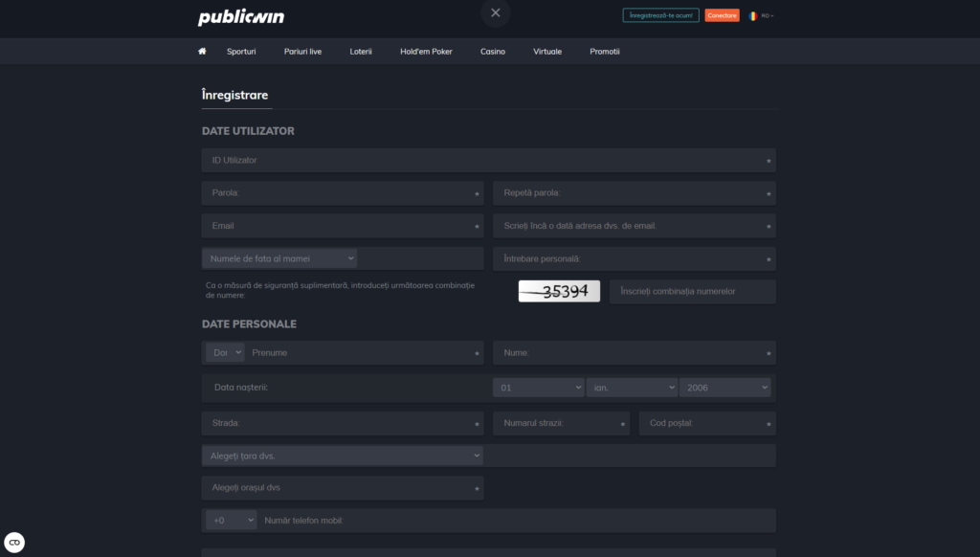This screenshot has height=557, width=980.
Task: Open the security question dropdown 'Numele de fata al mamei'
Action: pos(279,258)
